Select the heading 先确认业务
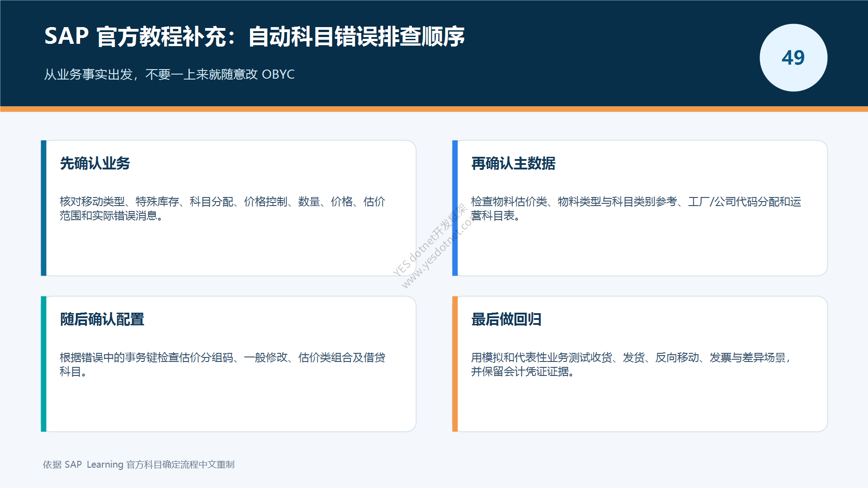868x488 pixels. pos(95,163)
